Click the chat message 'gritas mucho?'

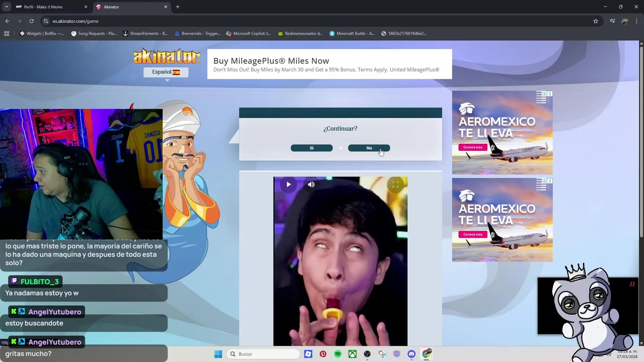(x=28, y=353)
